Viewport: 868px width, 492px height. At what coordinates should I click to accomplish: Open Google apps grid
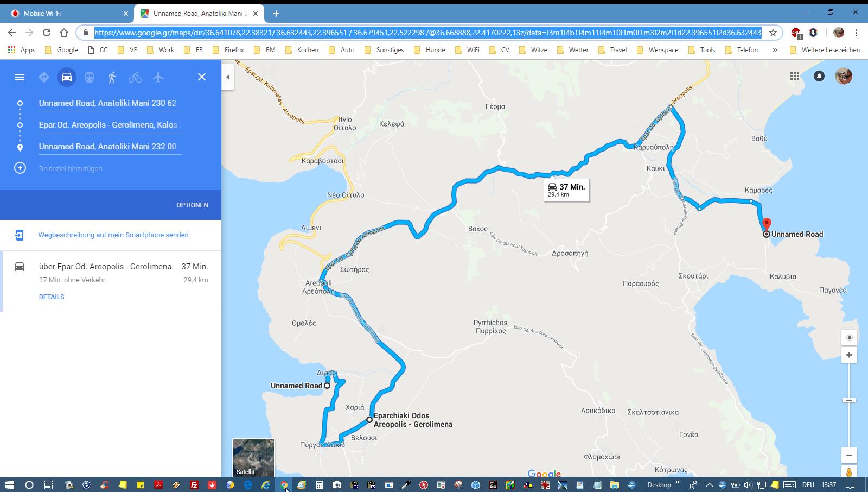point(795,77)
